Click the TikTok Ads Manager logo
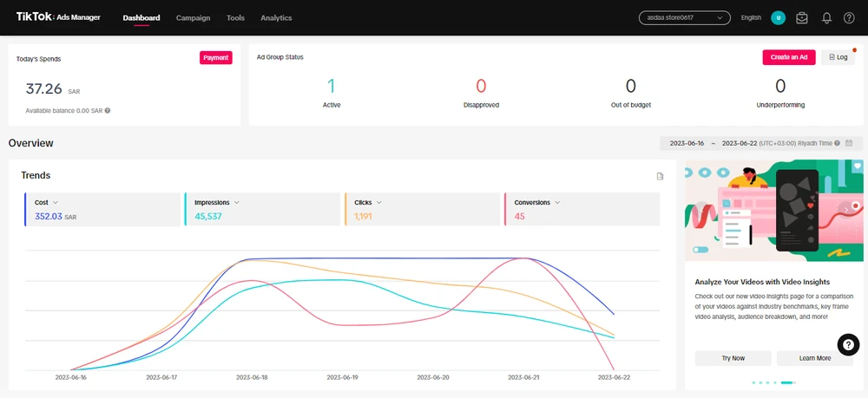Image resolution: width=868 pixels, height=398 pixels. pyautogui.click(x=59, y=17)
